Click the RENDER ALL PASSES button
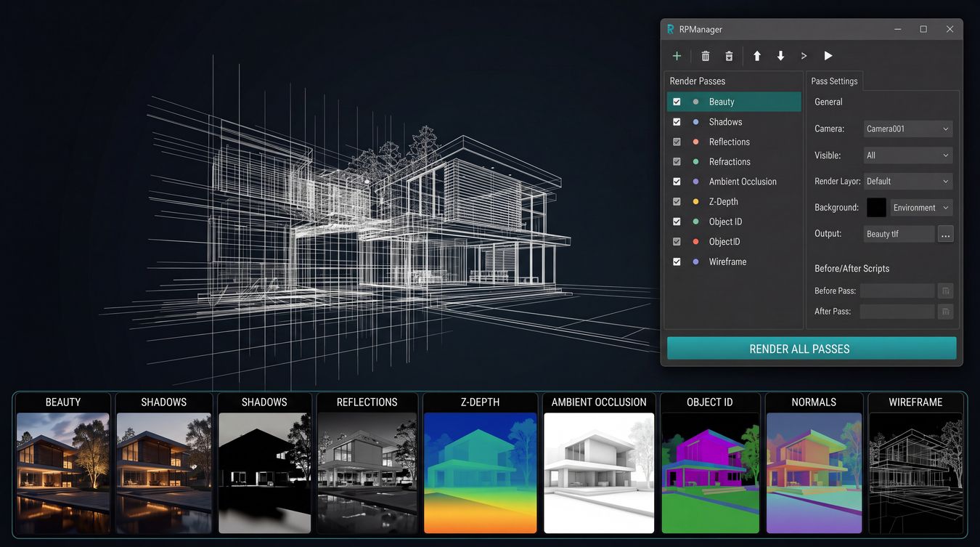Screen dimensions: 980x547 pos(812,349)
